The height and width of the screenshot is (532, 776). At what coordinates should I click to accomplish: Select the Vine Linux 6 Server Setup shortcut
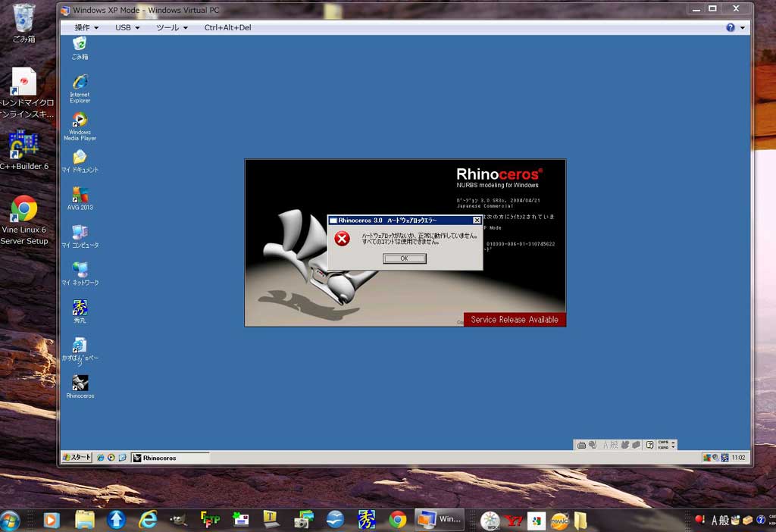point(23,221)
